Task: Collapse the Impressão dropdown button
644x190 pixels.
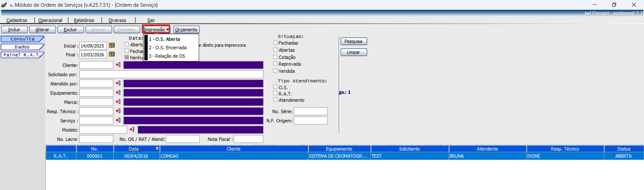Action: click(x=156, y=30)
